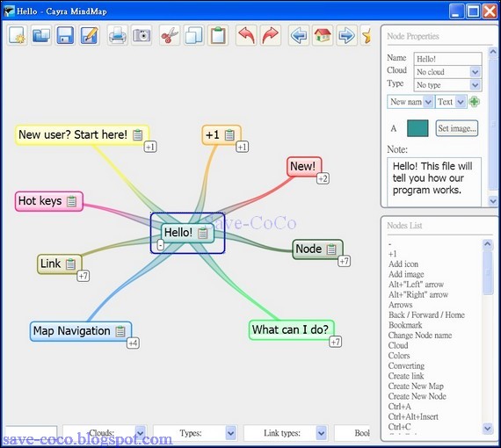Collapse the Hello! node with minus toggle
Screen dimensions: 501x448
pos(160,245)
